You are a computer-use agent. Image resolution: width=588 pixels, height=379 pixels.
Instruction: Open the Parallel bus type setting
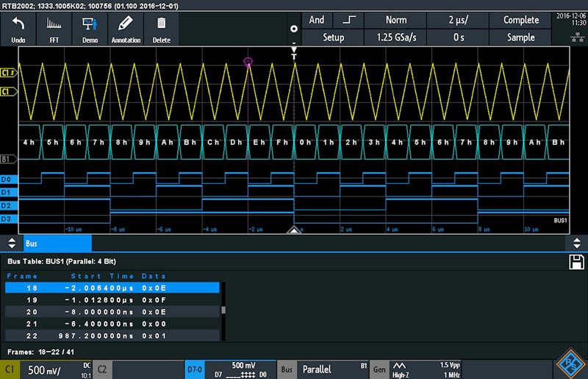click(x=333, y=369)
